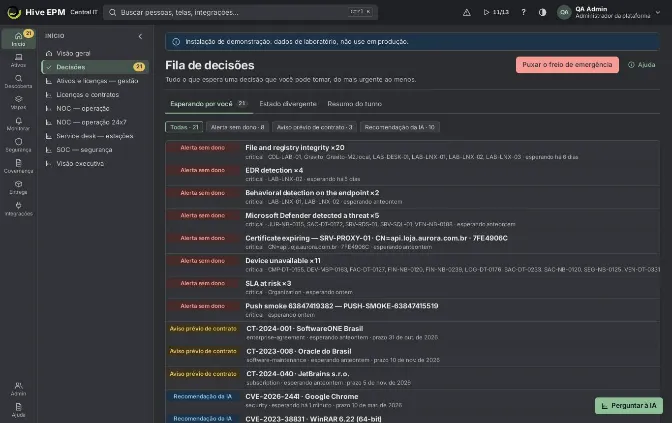Open the Entrega section in the icon rail
The image size is (672, 423).
(x=18, y=187)
